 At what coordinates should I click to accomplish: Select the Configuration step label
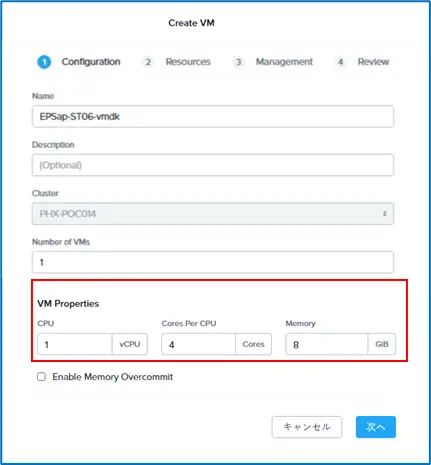[x=91, y=62]
